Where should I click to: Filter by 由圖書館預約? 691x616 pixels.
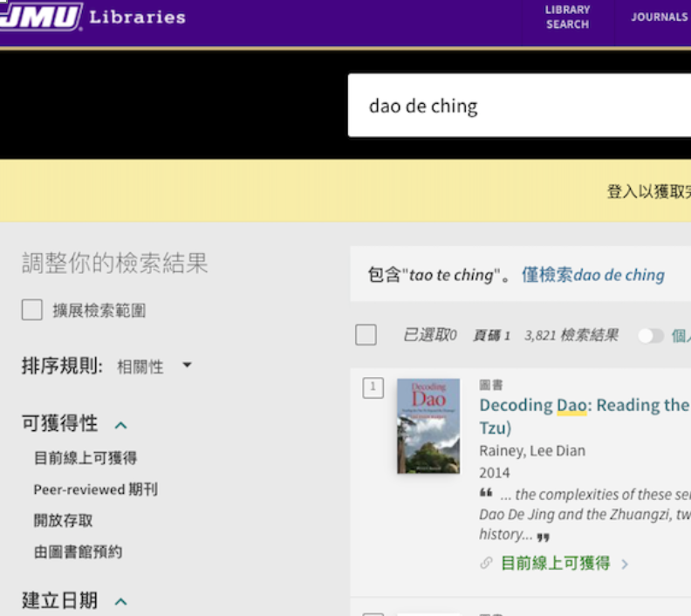coord(78,552)
